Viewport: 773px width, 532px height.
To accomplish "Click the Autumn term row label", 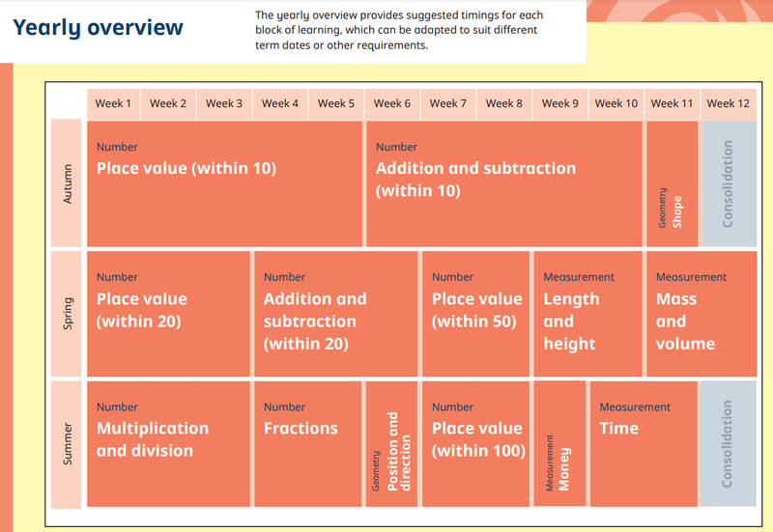I will 67,183.
